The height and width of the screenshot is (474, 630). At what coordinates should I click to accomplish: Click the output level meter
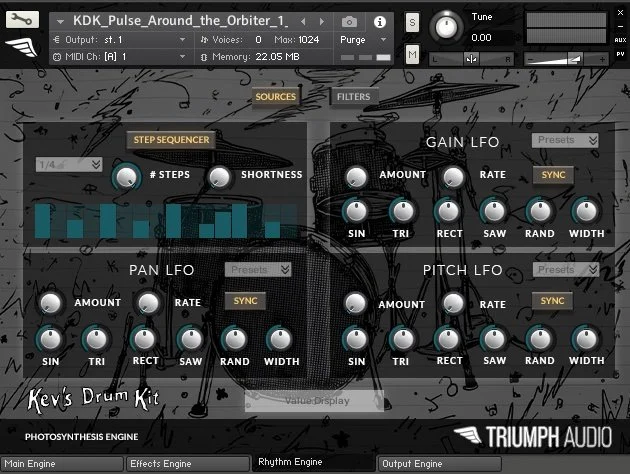point(566,28)
